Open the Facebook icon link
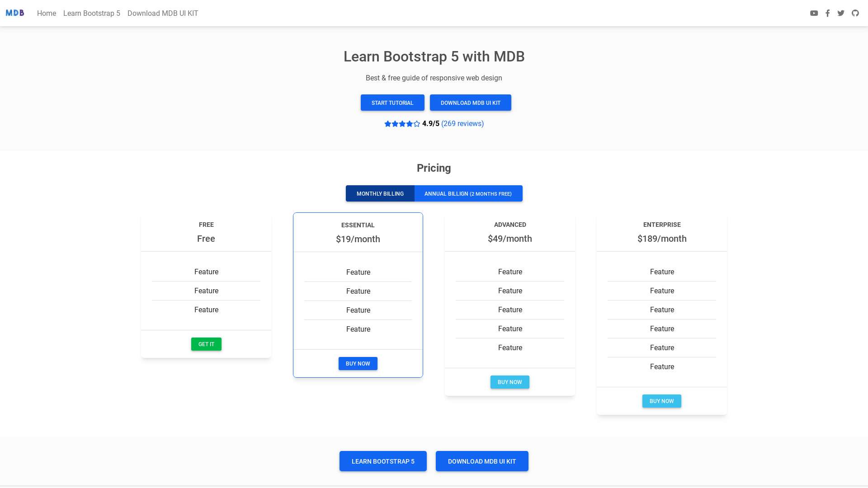This screenshot has width=868, height=488. 827,13
